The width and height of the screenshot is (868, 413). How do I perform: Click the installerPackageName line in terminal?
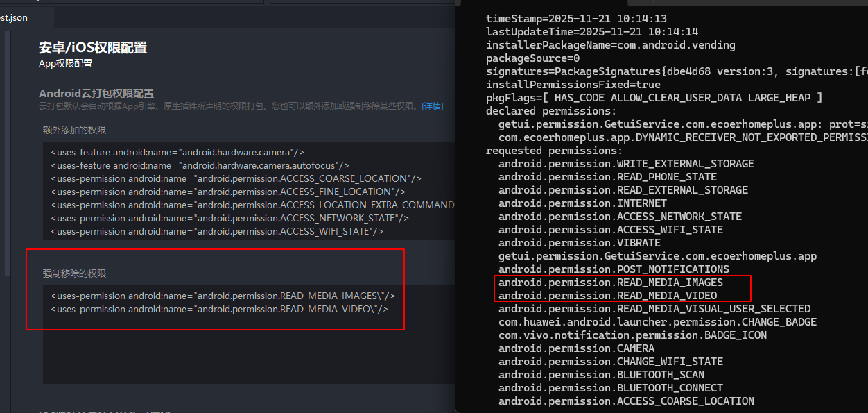tap(610, 45)
